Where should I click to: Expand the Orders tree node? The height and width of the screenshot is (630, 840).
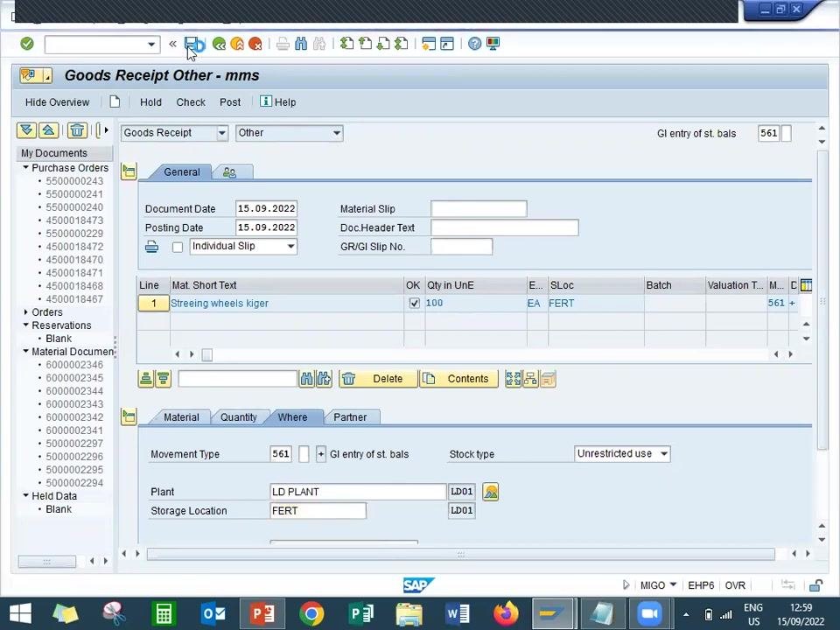tap(25, 311)
